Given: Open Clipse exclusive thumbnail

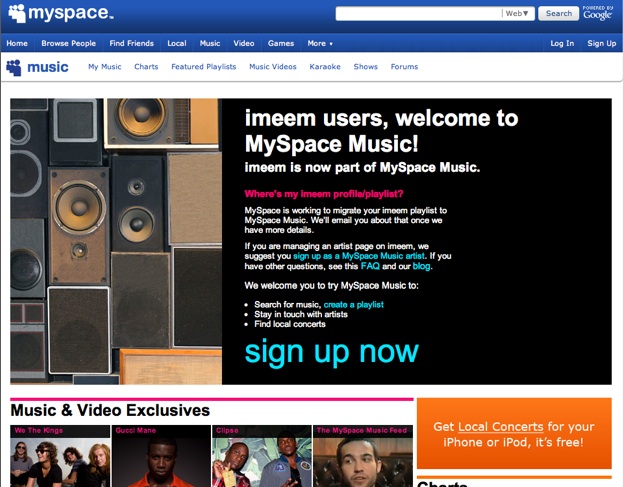Looking at the screenshot, I should pos(262,456).
